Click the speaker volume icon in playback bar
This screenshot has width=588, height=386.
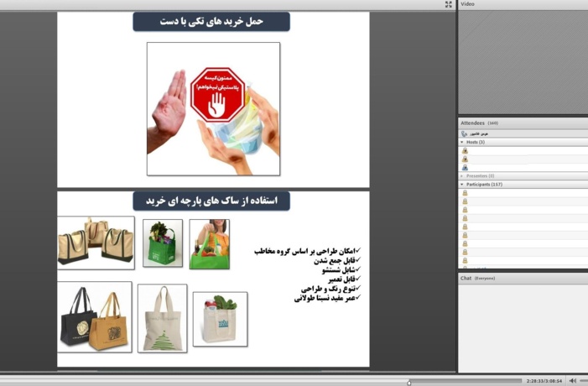(x=573, y=381)
